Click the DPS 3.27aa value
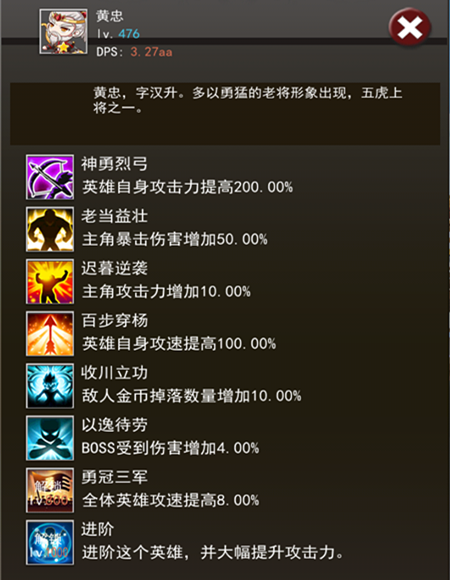The height and width of the screenshot is (580, 450). pos(135,52)
